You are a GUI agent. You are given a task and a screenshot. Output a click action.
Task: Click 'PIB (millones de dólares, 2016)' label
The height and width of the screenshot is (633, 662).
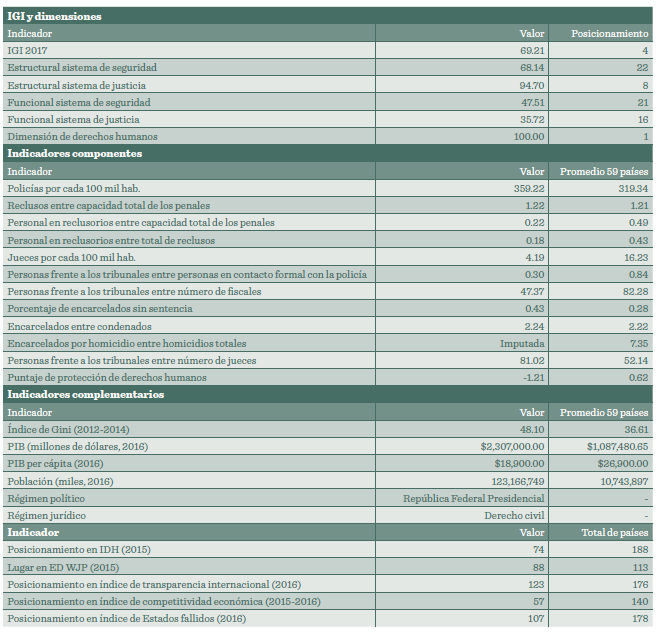pos(78,446)
